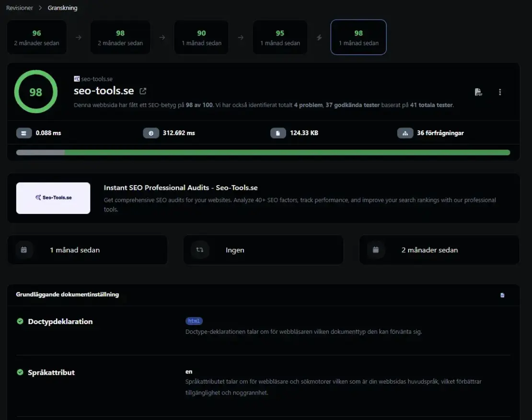Click the response time icon beside 0.088 ms
The image size is (532, 420).
tap(24, 133)
